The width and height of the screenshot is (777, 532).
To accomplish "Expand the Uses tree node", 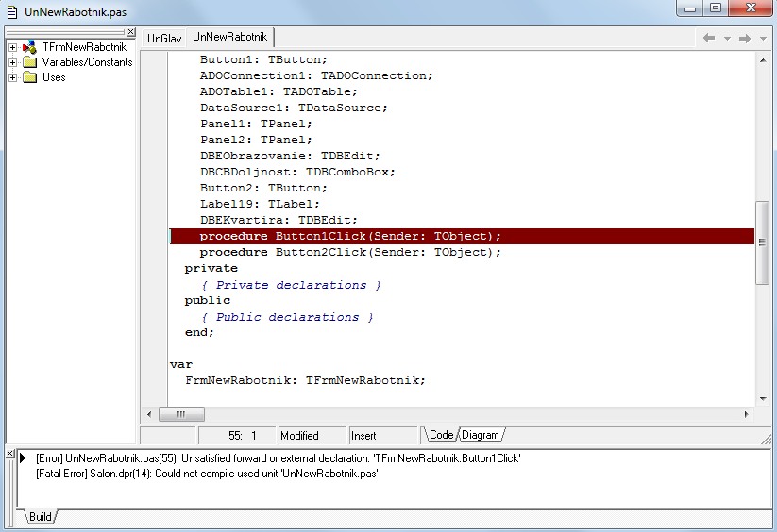I will click(x=13, y=77).
